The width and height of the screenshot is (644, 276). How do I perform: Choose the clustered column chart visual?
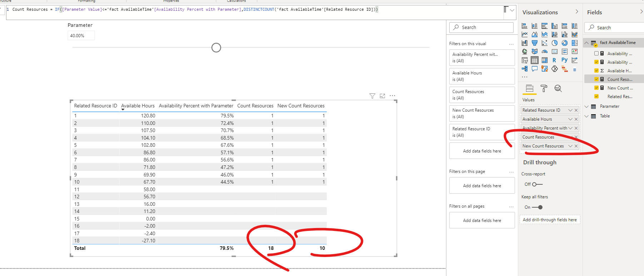pyautogui.click(x=555, y=26)
